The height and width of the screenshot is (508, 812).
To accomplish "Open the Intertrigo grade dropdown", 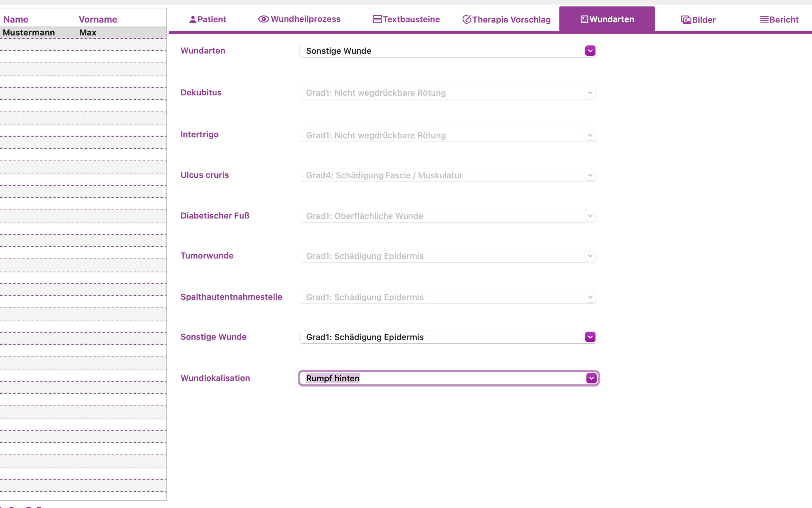I will click(x=590, y=135).
